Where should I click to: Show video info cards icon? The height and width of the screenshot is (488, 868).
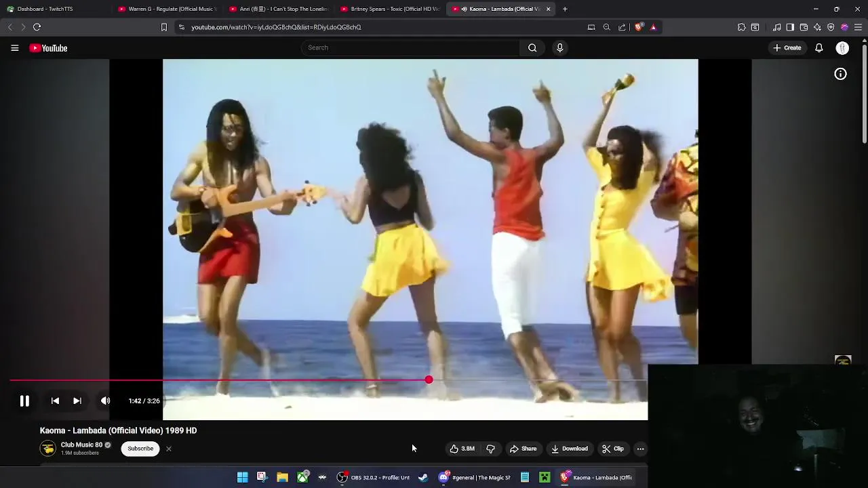[840, 74]
